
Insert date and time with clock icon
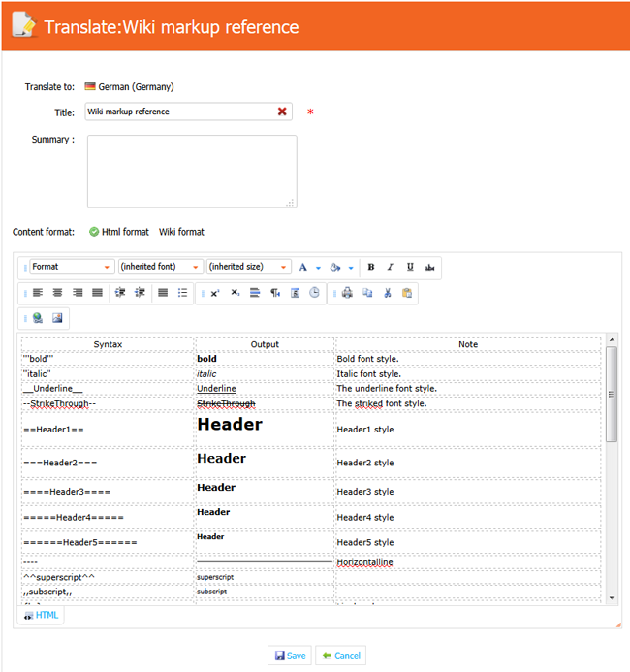click(314, 293)
